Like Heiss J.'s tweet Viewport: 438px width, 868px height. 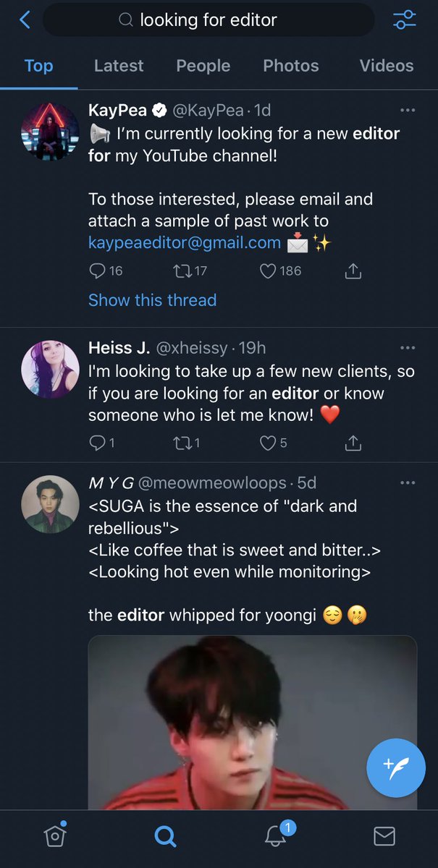[x=268, y=442]
